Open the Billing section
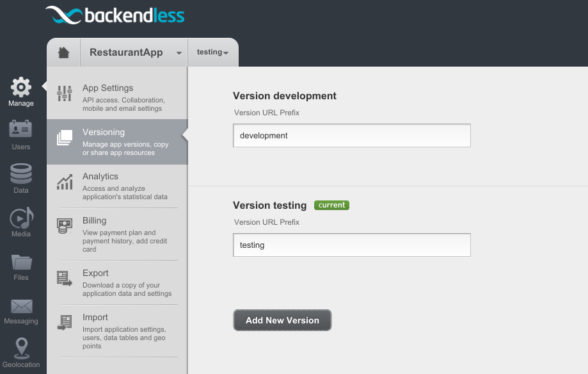Viewport: 588px width, 374px height. coord(117,234)
